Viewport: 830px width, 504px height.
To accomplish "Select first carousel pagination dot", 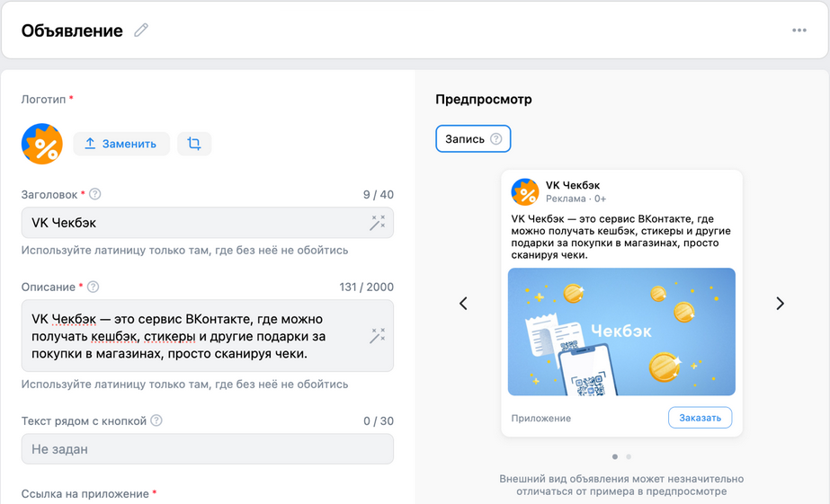I will pos(614,456).
